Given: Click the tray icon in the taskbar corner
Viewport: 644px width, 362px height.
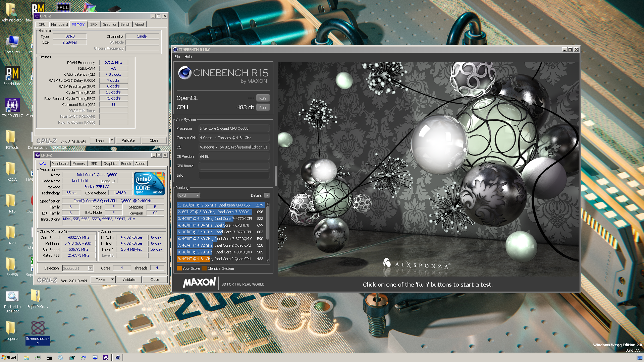Looking at the screenshot, I should pos(639,358).
